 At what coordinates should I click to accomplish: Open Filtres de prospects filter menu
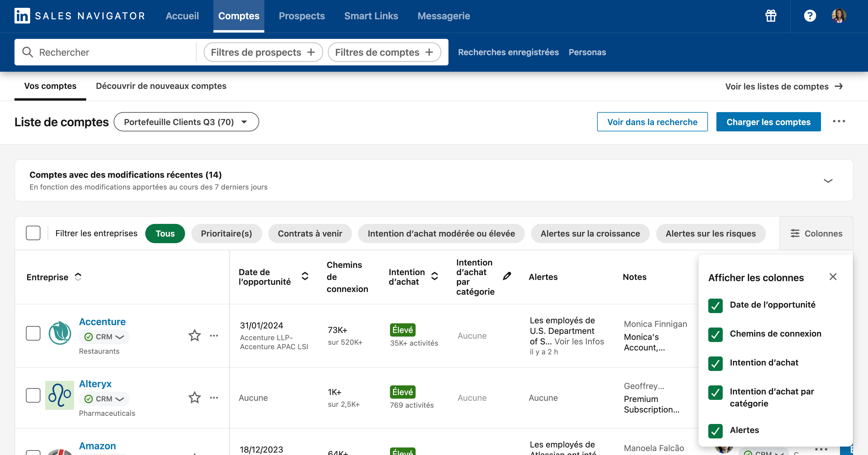(263, 52)
